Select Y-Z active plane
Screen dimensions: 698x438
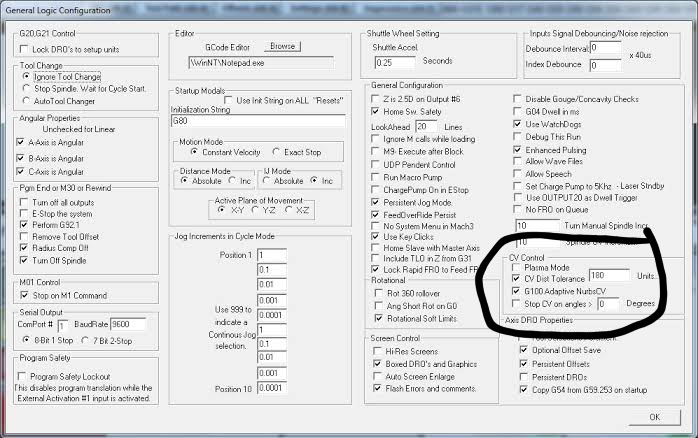tap(255, 210)
